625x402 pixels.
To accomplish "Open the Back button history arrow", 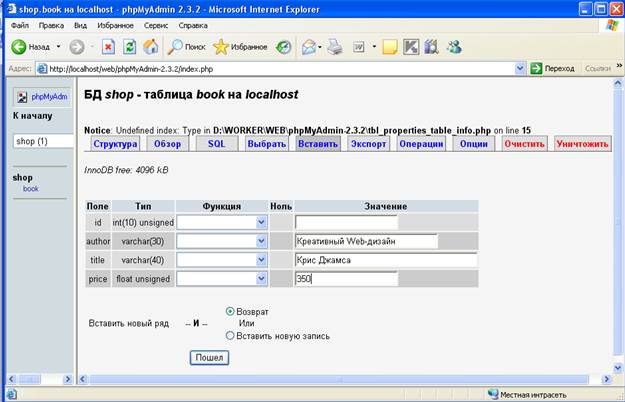I will pyautogui.click(x=58, y=47).
